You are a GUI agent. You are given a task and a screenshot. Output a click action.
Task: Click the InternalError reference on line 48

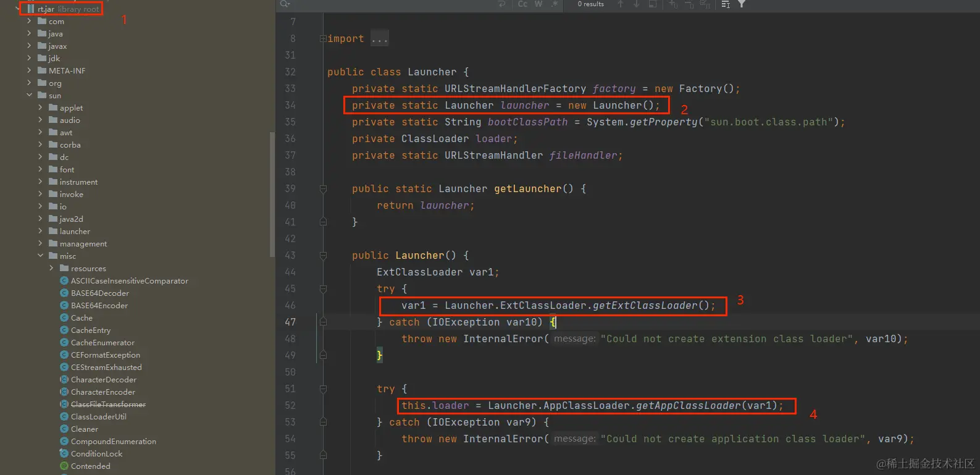coord(503,338)
